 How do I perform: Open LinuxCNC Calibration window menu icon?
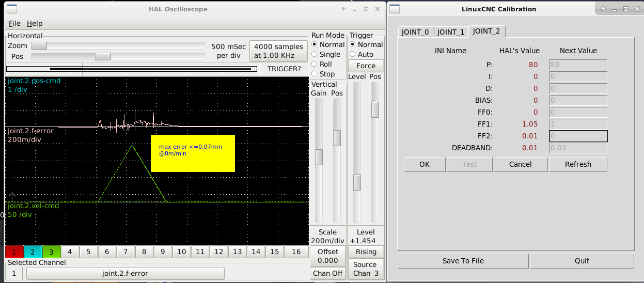click(395, 9)
